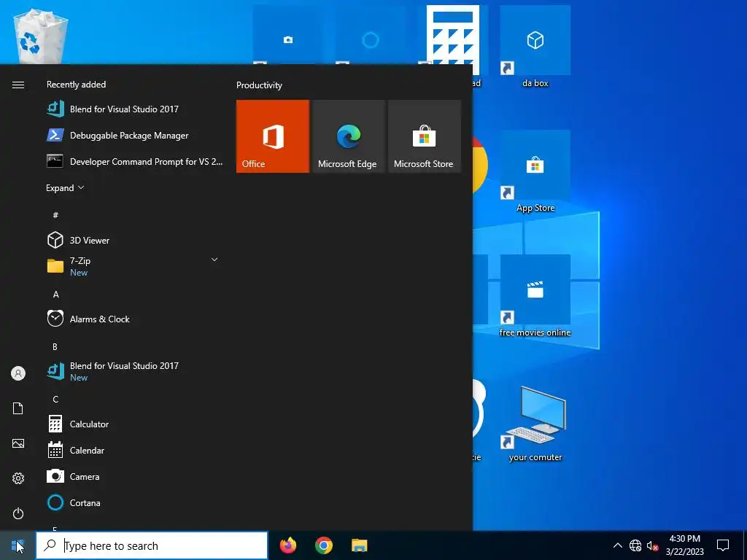Click in the taskbar search box
The image size is (747, 560).
pyautogui.click(x=152, y=545)
